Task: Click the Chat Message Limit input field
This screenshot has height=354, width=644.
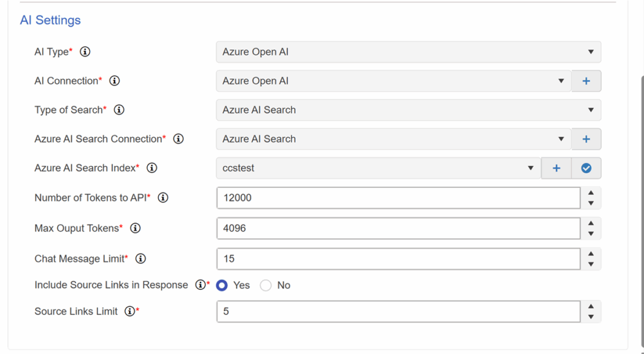Action: [398, 258]
